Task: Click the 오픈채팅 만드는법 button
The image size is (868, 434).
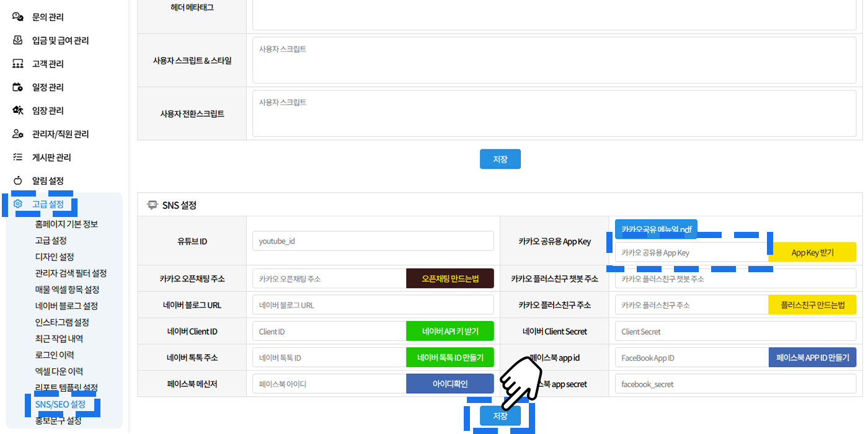Action: pos(450,279)
